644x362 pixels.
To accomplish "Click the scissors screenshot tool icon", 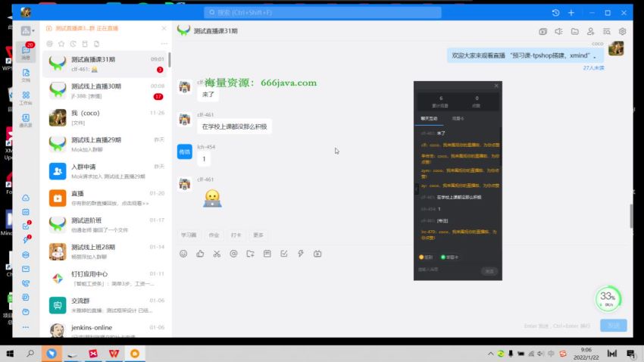I will pos(217,254).
